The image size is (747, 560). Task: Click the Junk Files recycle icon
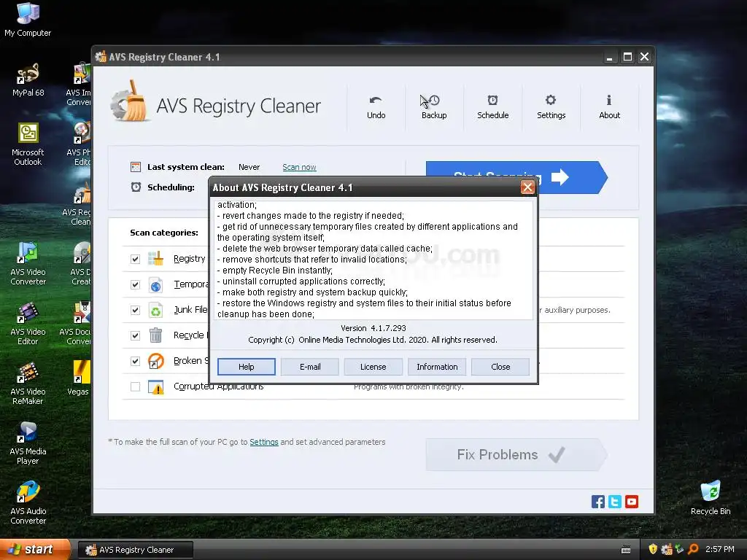(155, 310)
